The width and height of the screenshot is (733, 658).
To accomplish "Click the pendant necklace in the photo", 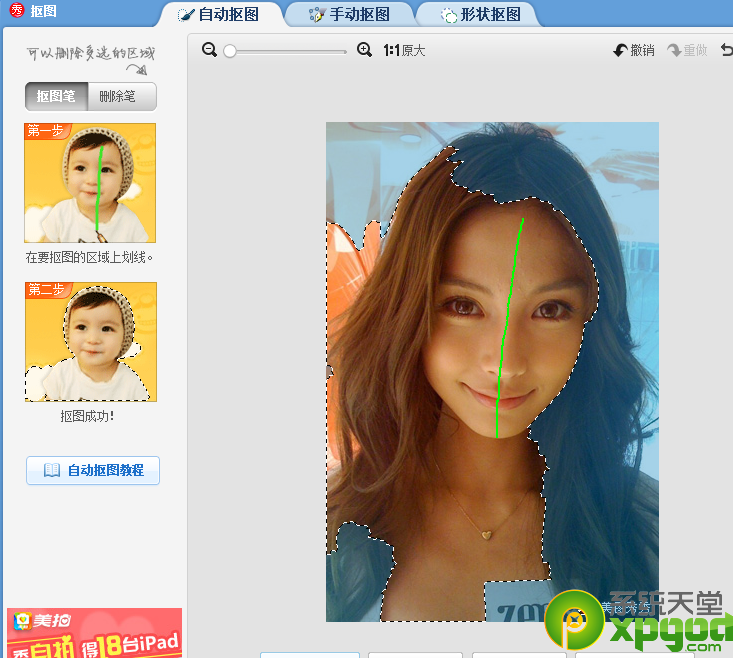I will 487,533.
